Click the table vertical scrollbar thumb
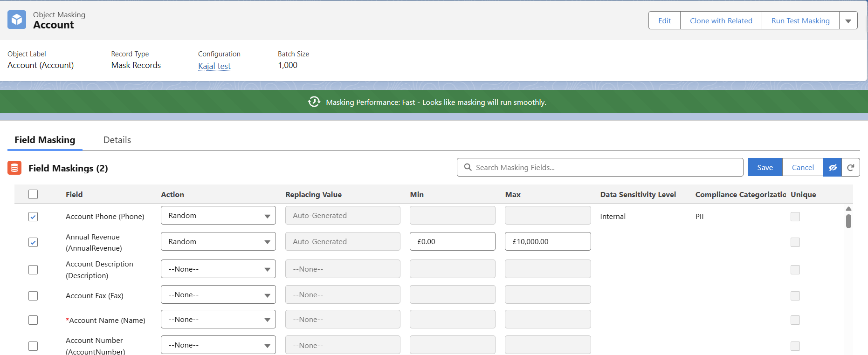 click(848, 221)
